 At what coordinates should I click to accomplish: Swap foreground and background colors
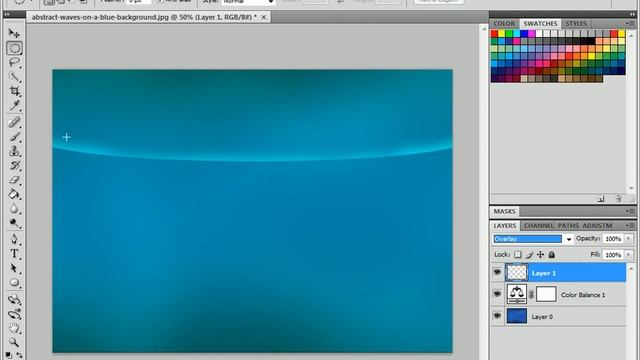coord(19,356)
